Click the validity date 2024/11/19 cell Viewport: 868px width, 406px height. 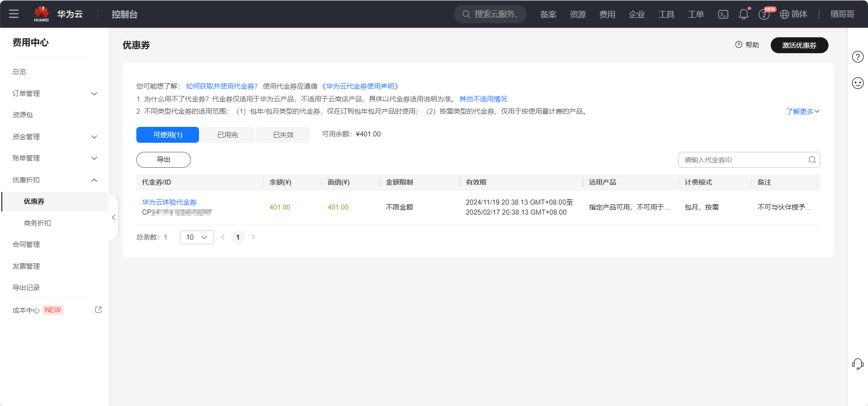(519, 207)
